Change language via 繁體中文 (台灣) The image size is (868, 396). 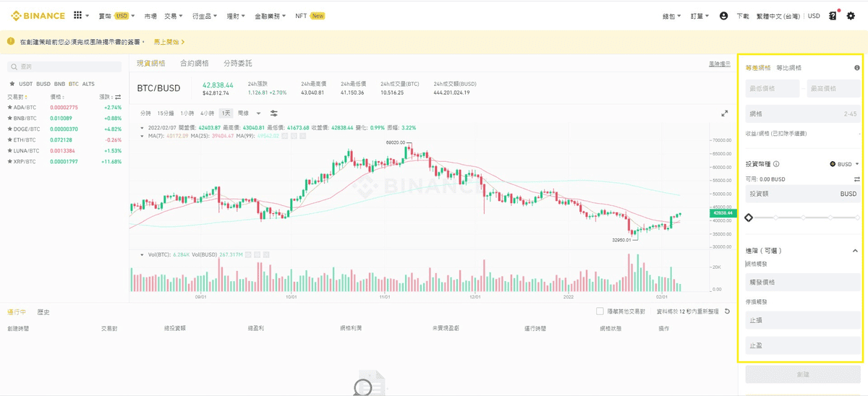779,16
